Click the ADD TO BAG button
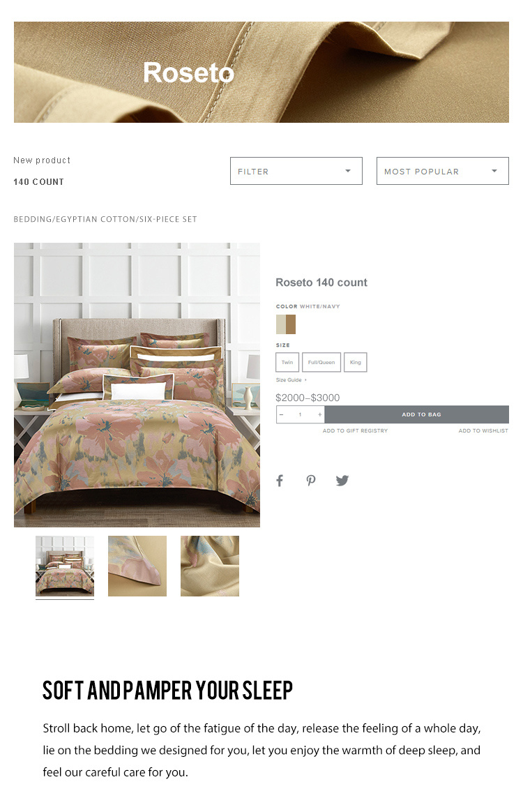 (417, 415)
